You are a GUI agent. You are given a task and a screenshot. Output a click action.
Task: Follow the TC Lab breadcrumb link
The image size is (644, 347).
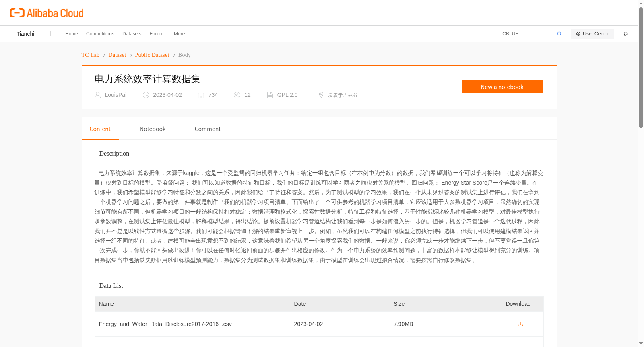point(91,55)
